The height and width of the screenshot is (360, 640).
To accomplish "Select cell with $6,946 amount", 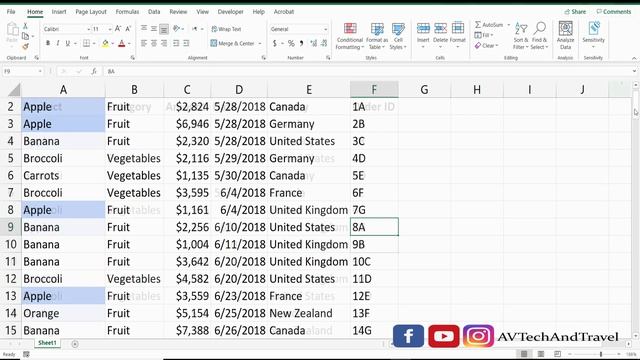I will [x=187, y=124].
